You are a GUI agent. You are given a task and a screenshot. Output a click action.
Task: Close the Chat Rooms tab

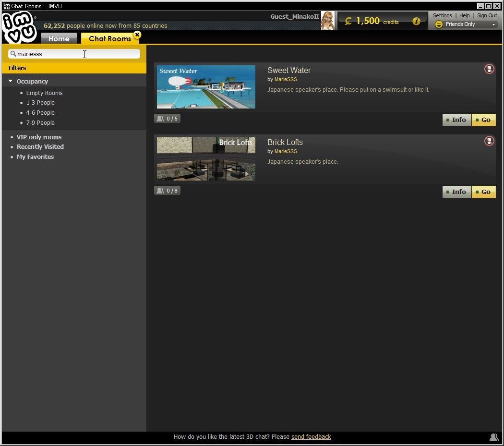pyautogui.click(x=137, y=35)
